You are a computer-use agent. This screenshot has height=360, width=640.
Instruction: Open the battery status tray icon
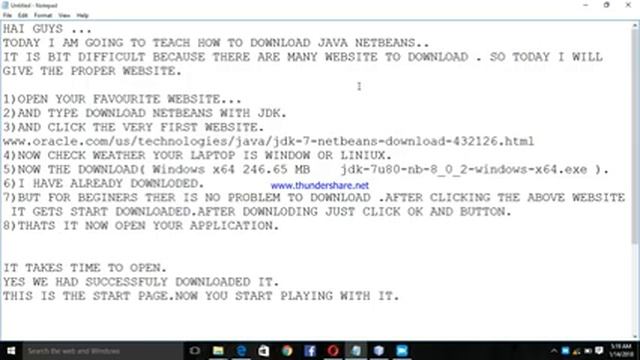click(x=588, y=351)
